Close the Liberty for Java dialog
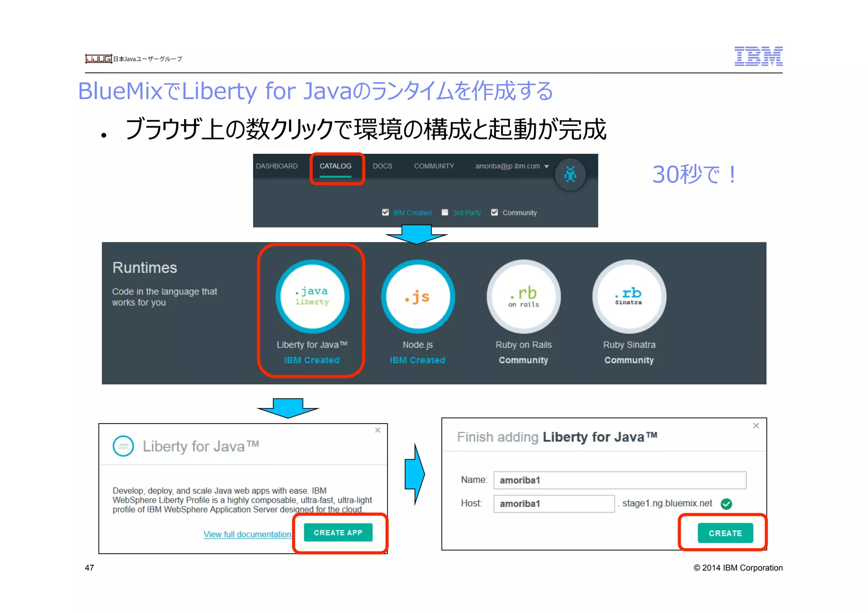 378,430
